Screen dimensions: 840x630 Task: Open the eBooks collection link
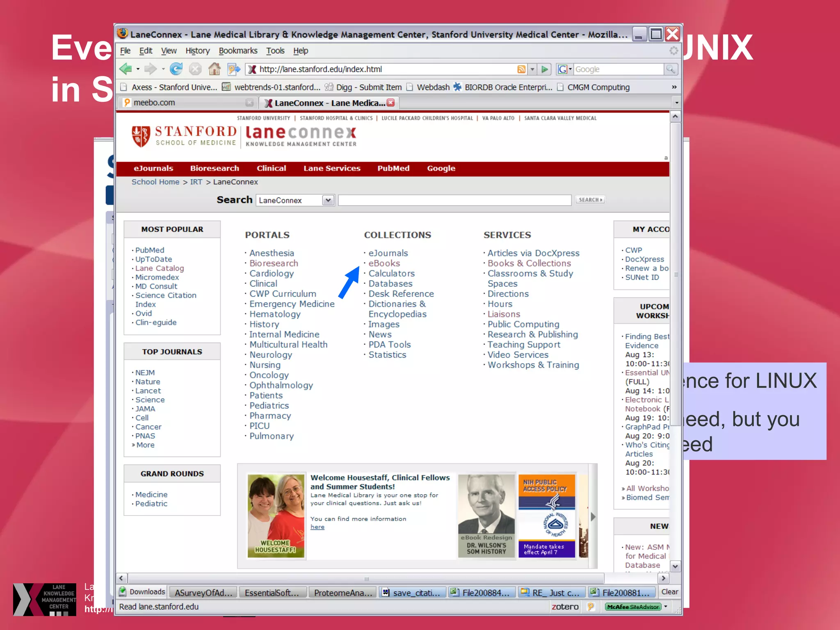[384, 263]
